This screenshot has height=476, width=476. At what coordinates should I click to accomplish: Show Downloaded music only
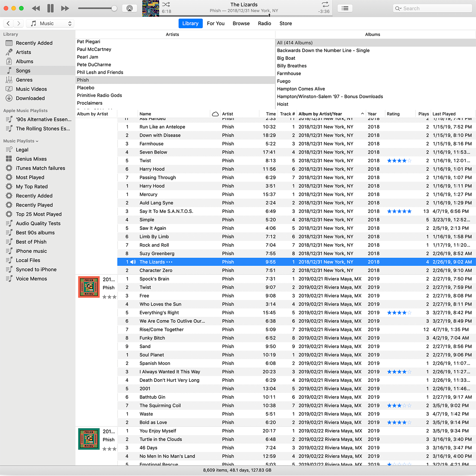(37, 98)
